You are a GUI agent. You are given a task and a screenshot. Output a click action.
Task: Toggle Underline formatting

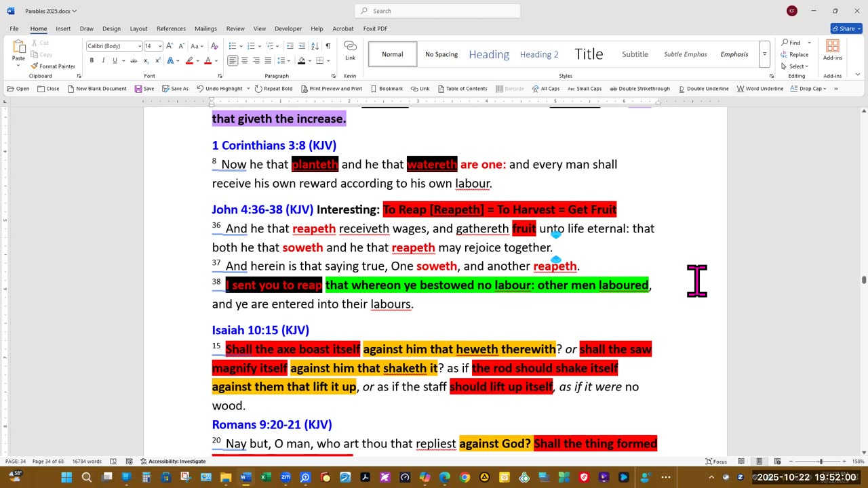click(114, 60)
